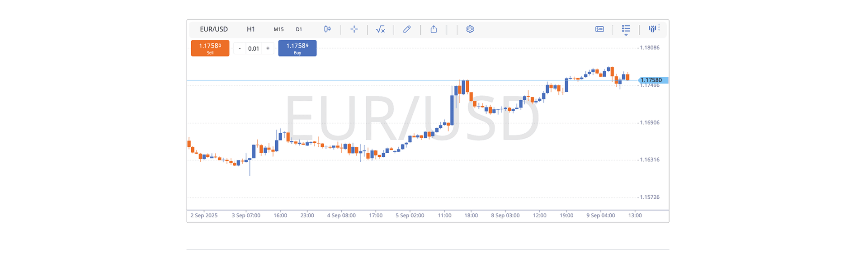Activate the crosshair cursor tool
This screenshot has width=868, height=262.
pyautogui.click(x=354, y=29)
